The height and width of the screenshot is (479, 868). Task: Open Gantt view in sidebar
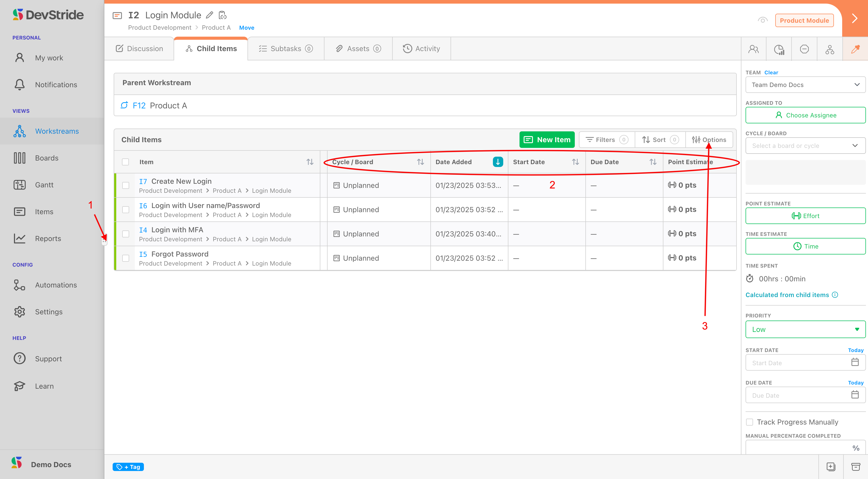(44, 185)
